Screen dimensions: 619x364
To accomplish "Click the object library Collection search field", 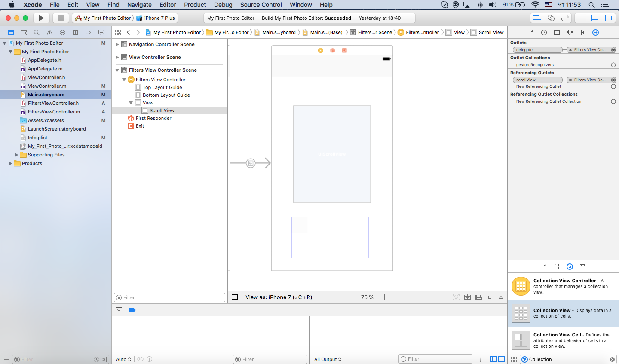I will [568, 359].
